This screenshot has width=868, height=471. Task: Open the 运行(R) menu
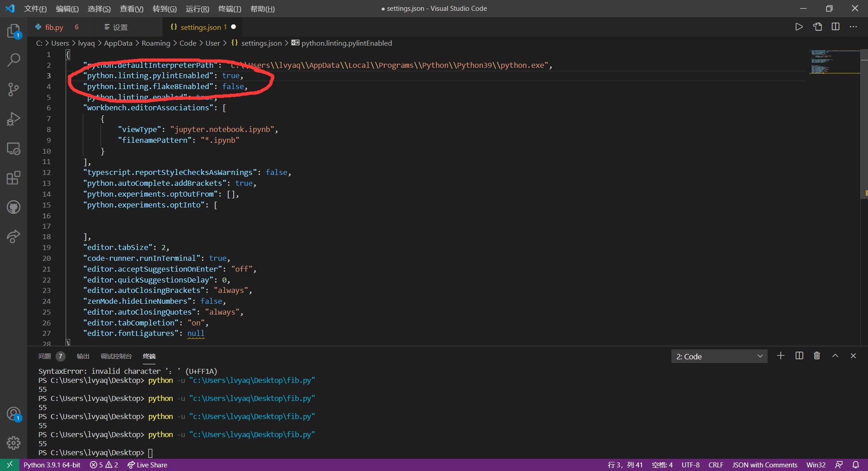[198, 9]
